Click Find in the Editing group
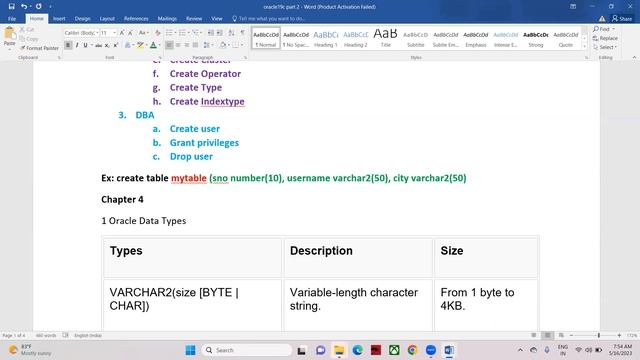Viewport: 640px width, 360px height. point(604,29)
